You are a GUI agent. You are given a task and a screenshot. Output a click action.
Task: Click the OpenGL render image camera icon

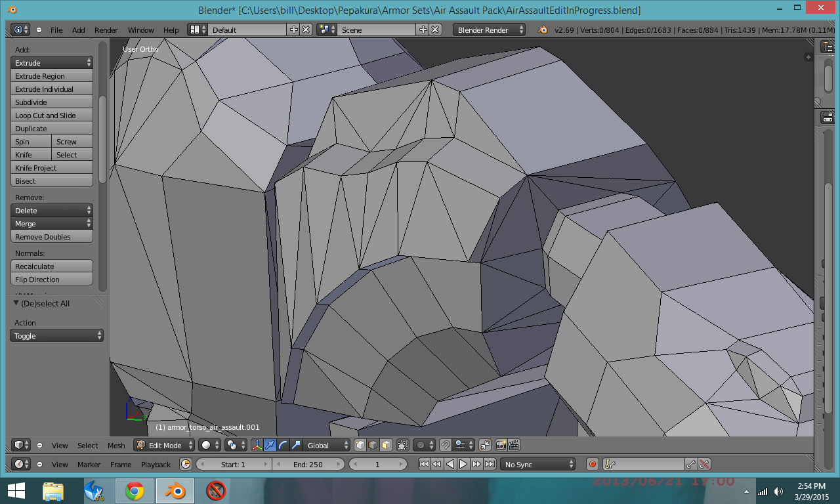(x=501, y=445)
